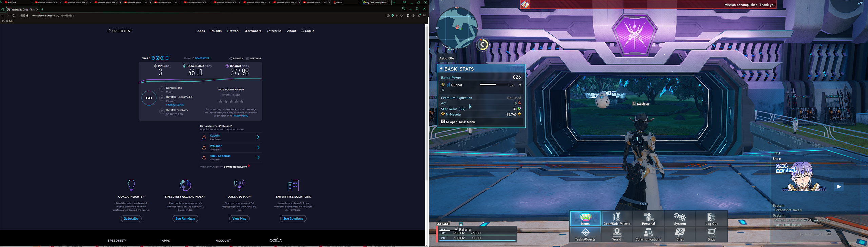Expand the Whisper problems entry
868x247 pixels.
point(231,148)
